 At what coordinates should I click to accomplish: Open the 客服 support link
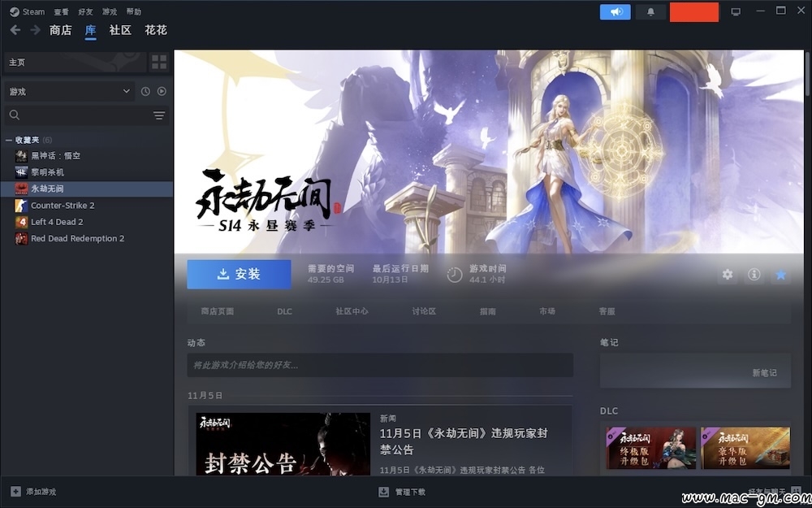coord(607,311)
